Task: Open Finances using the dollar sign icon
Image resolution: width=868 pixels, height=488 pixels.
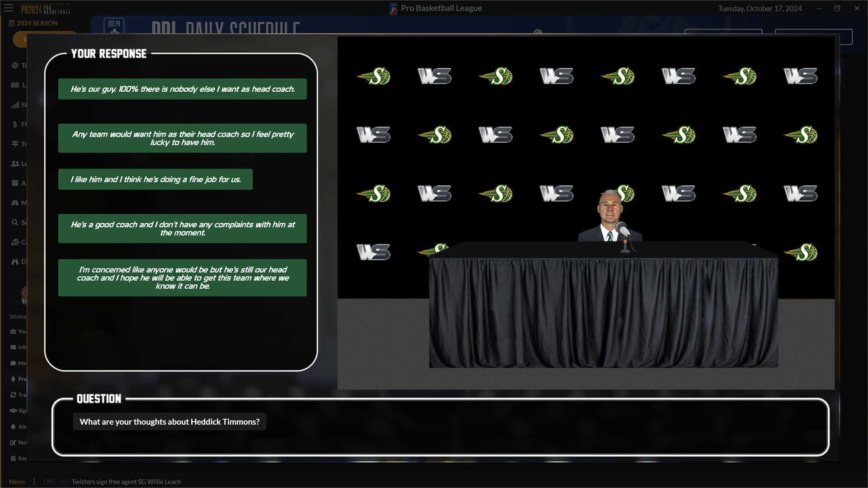Action: pos(14,124)
